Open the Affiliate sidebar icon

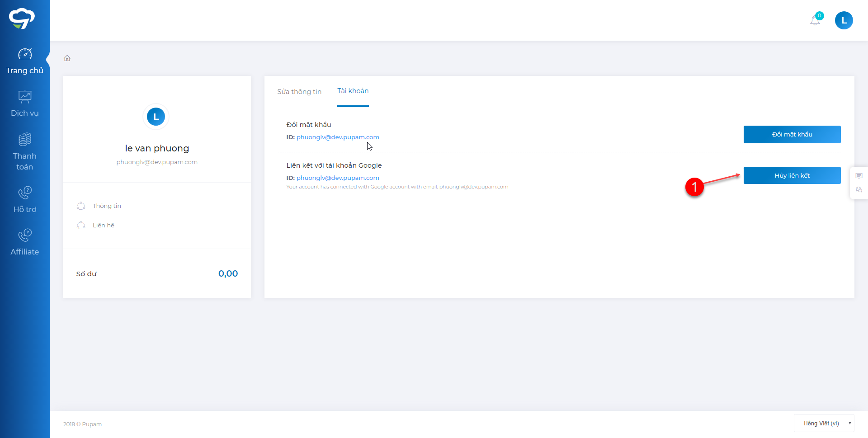coord(25,235)
